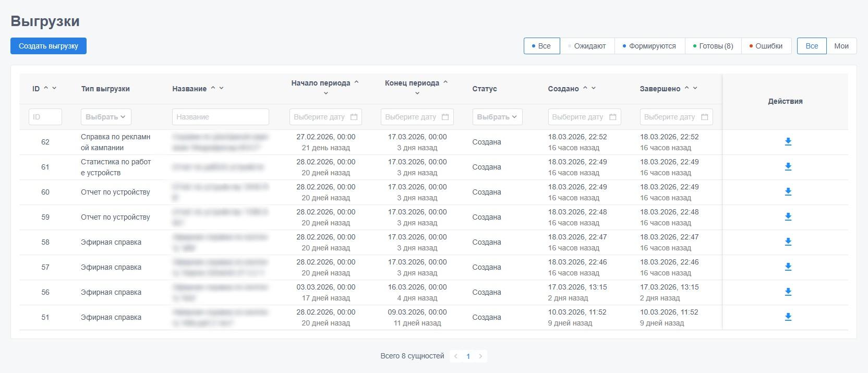Filter exports by Готовы (8)
Image resolution: width=868 pixels, height=373 pixels.
(713, 46)
